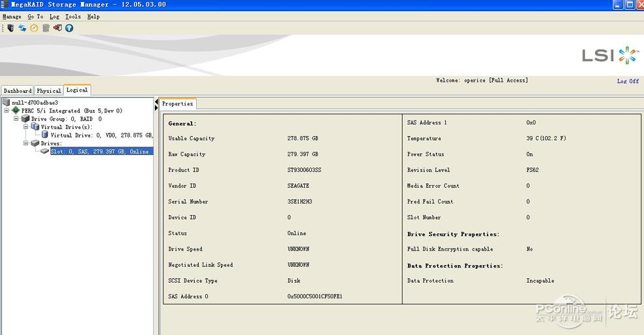Image resolution: width=644 pixels, height=335 pixels.
Task: Click the SCSI Device Type value Disk
Action: coord(294,280)
